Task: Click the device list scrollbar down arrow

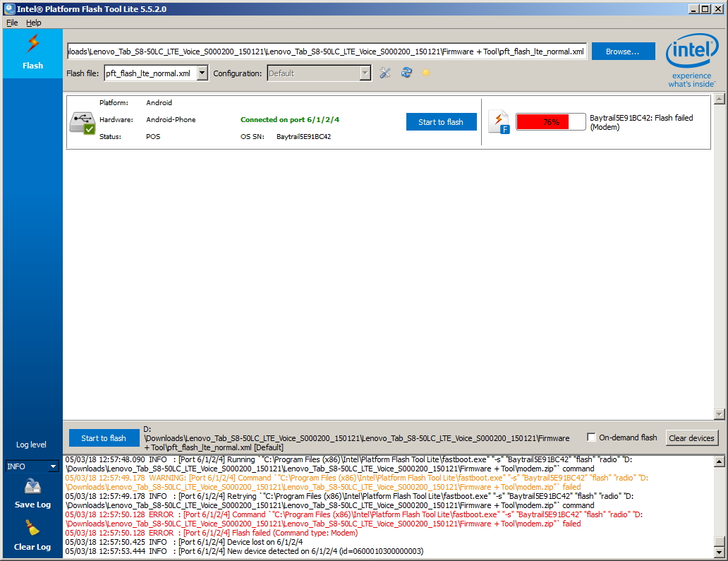Action: click(719, 414)
